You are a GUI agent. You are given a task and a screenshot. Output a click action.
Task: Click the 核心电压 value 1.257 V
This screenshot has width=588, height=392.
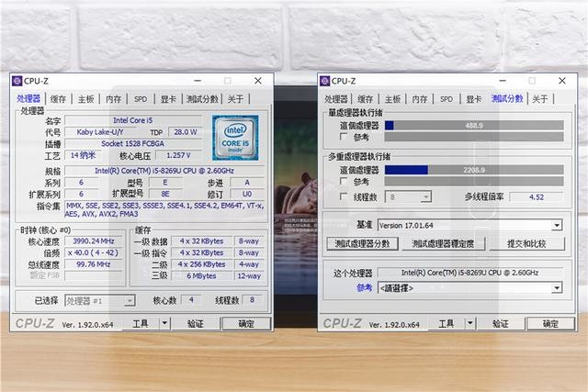point(178,155)
